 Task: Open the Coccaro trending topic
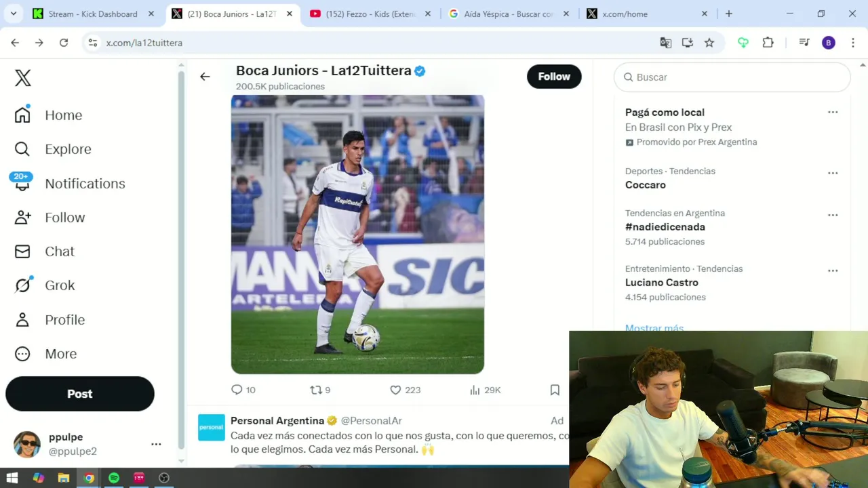pos(646,185)
